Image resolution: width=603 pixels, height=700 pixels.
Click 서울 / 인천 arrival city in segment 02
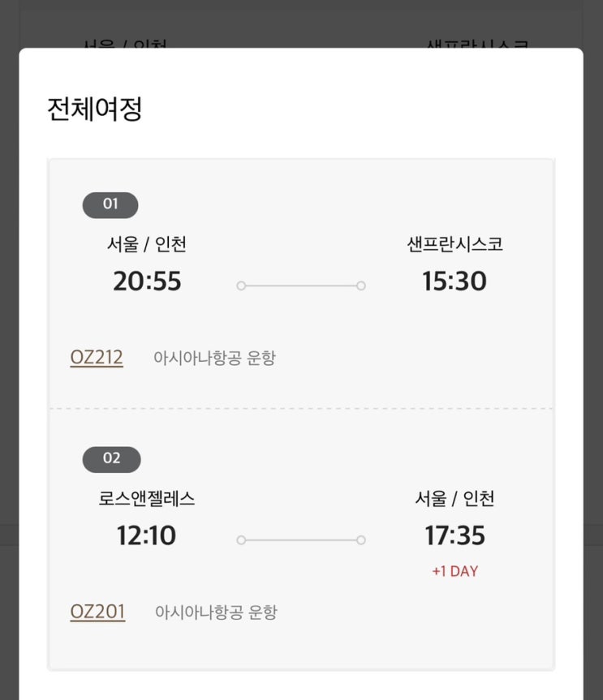coord(454,499)
